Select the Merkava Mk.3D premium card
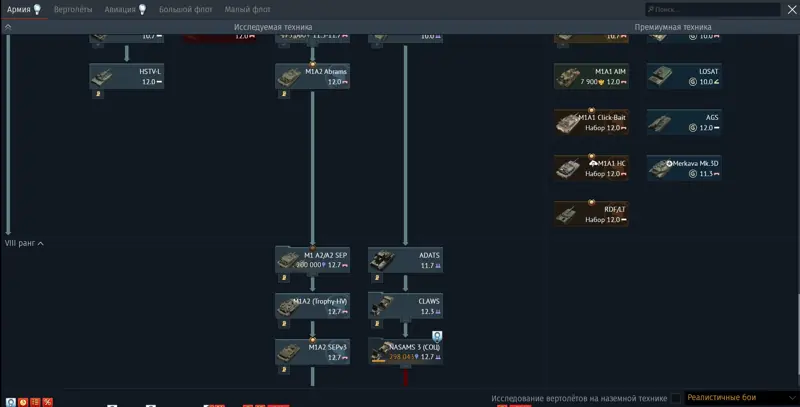This screenshot has height=407, width=800. tap(684, 168)
